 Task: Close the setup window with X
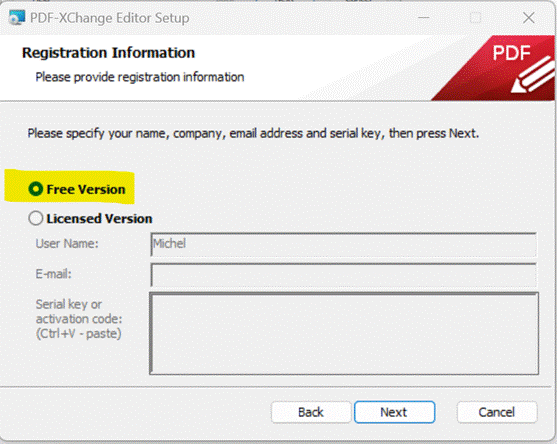pyautogui.click(x=529, y=18)
